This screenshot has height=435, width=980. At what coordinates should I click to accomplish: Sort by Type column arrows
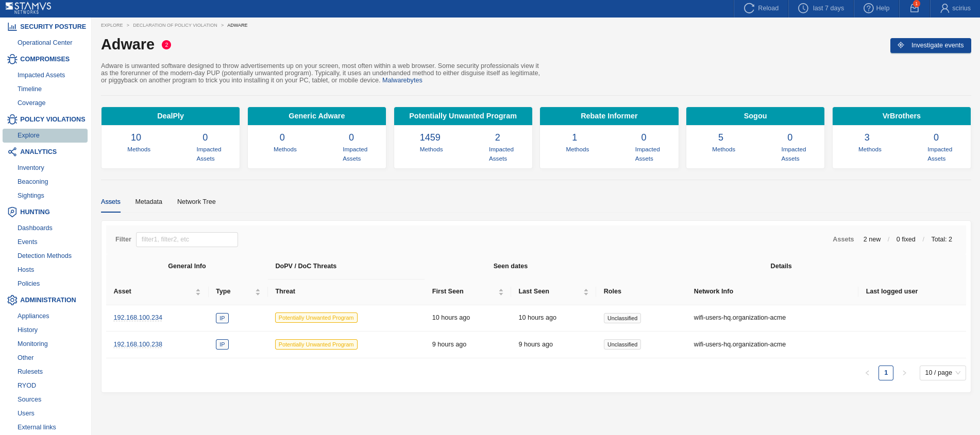[x=258, y=292]
